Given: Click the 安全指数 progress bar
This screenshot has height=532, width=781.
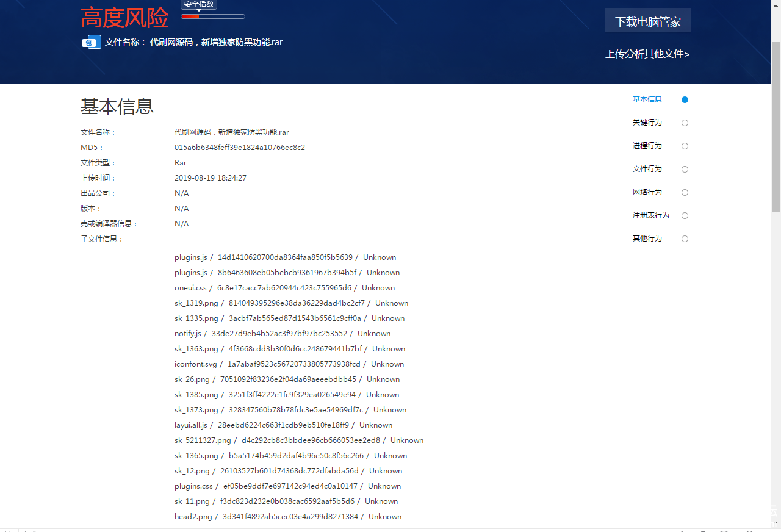Looking at the screenshot, I should [x=213, y=16].
